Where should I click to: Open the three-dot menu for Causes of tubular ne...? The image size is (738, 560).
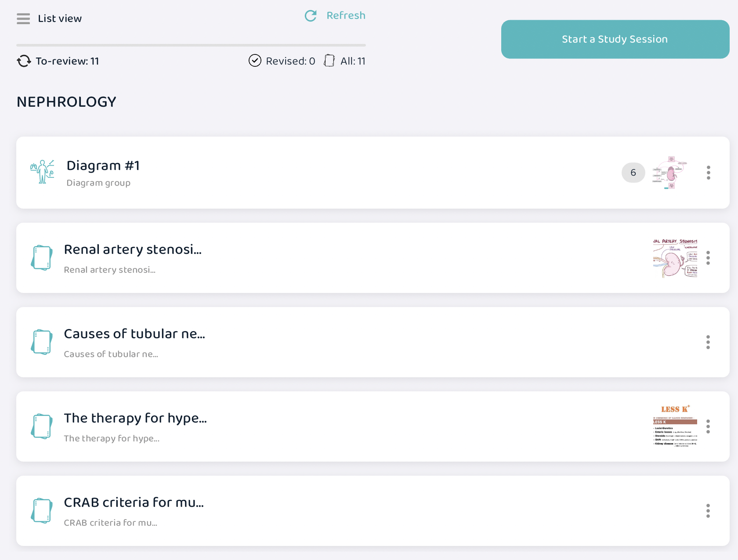(x=708, y=342)
